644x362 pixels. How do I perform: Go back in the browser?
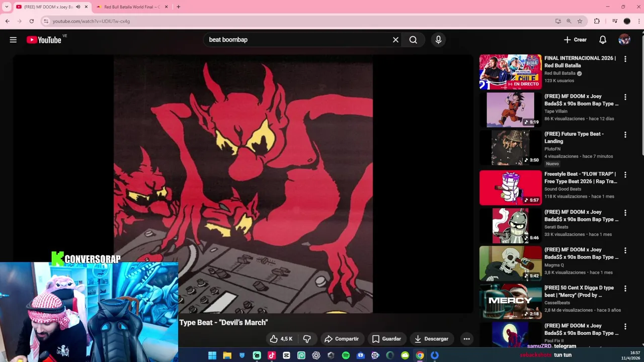[7, 21]
